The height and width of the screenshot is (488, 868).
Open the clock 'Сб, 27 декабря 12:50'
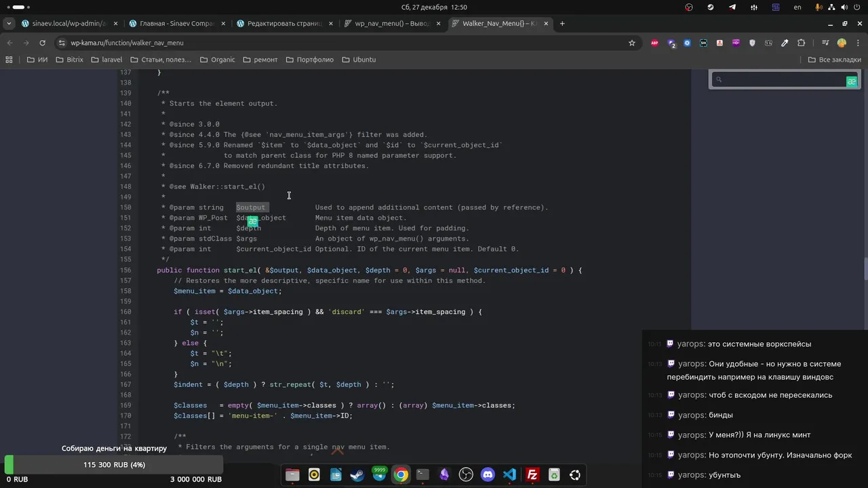click(434, 7)
